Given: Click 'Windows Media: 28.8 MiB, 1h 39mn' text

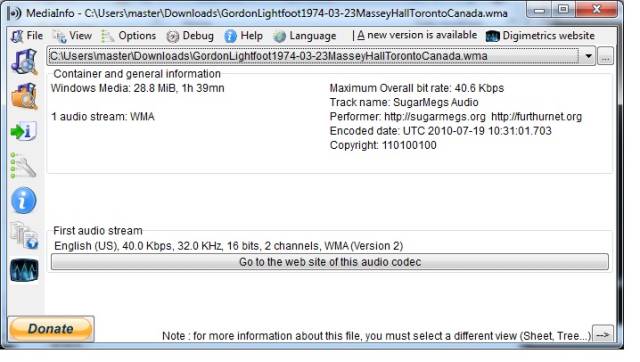Looking at the screenshot, I should (138, 88).
